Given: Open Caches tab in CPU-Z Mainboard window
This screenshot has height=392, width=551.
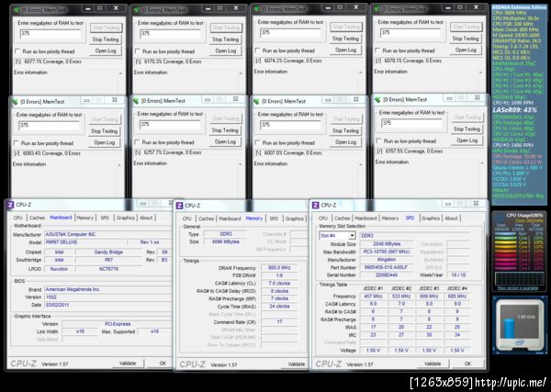Looking at the screenshot, I should [37, 218].
